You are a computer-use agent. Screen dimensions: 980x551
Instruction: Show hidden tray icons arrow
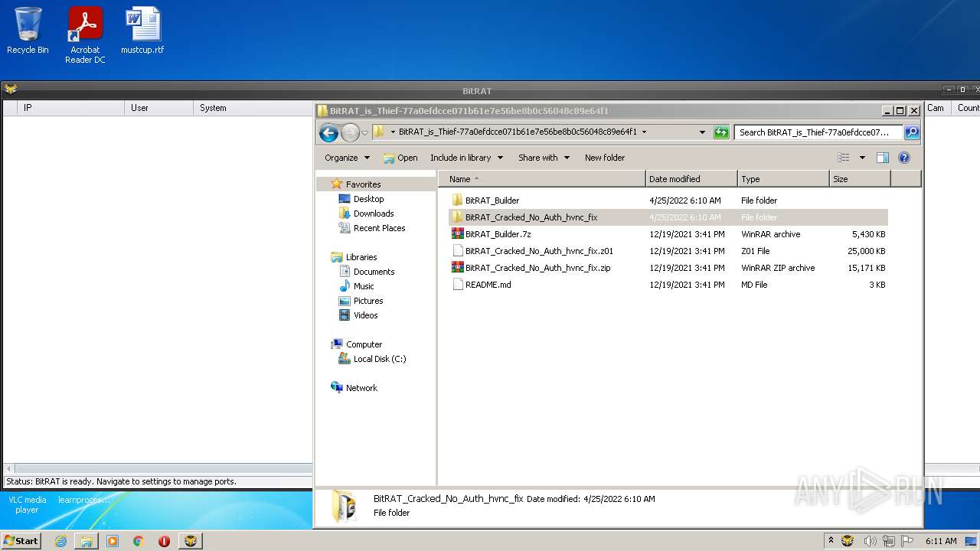coord(831,540)
